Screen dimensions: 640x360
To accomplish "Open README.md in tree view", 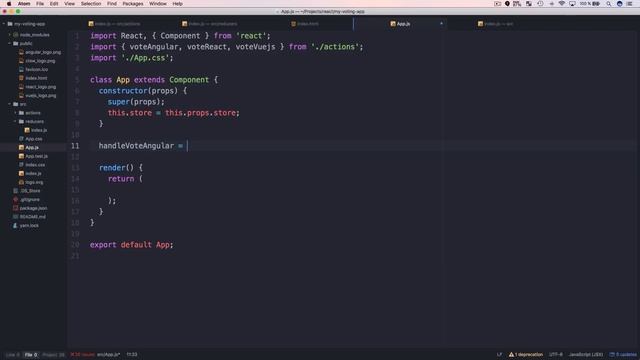I will click(x=33, y=217).
